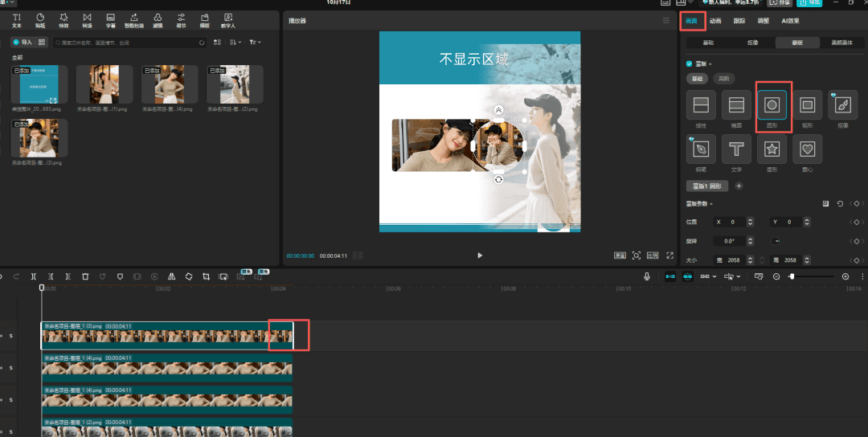Select the circle (圆形) mask shape
This screenshot has height=437, width=868.
pos(772,105)
